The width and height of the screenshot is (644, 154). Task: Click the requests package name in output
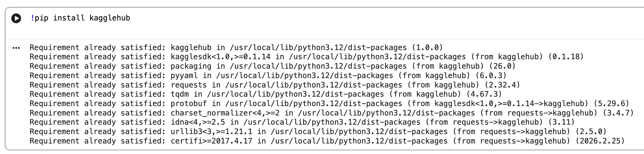[x=189, y=85]
